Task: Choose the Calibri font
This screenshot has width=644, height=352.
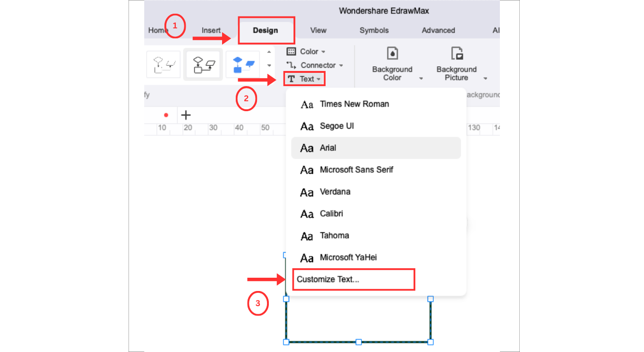Action: coord(376,213)
